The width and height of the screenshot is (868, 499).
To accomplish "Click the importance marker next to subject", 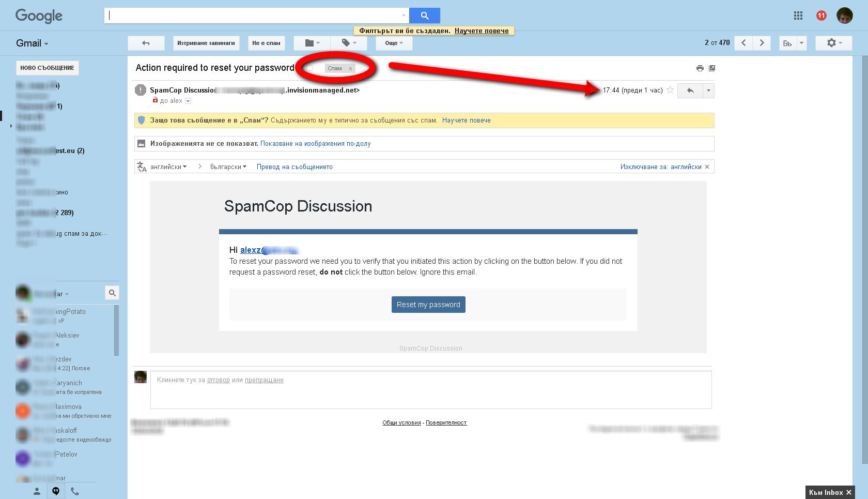I will pyautogui.click(x=309, y=68).
